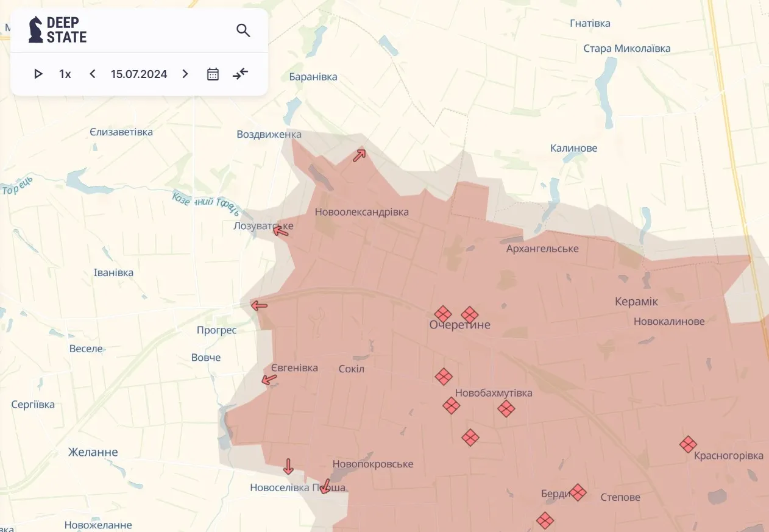The height and width of the screenshot is (532, 769).
Task: Click the battle diamond near Новобахмутівка
Action: point(506,409)
